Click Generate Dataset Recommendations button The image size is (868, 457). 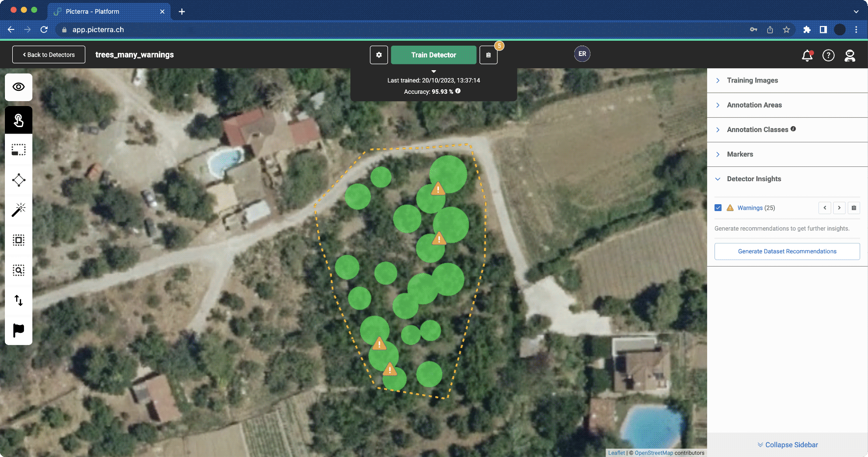787,251
